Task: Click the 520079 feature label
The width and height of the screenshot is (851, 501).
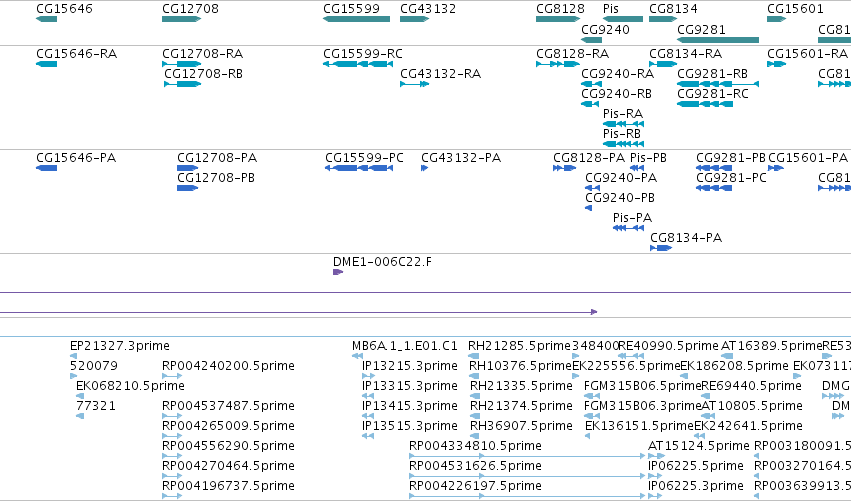Action: click(93, 366)
